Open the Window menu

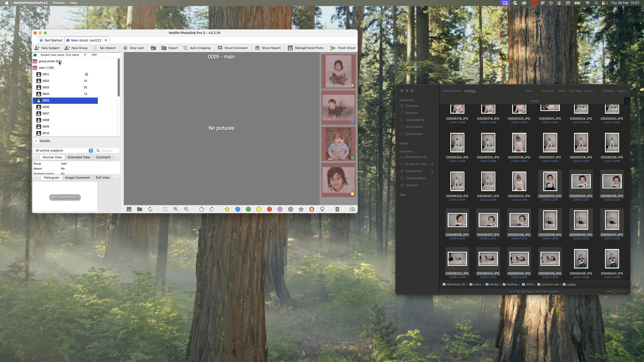tap(58, 3)
